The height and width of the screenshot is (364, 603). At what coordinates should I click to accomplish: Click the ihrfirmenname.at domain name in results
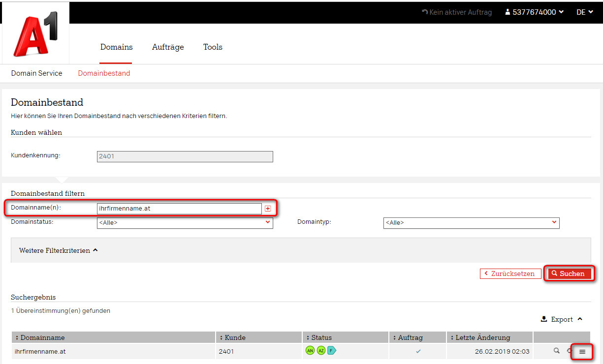pyautogui.click(x=40, y=351)
